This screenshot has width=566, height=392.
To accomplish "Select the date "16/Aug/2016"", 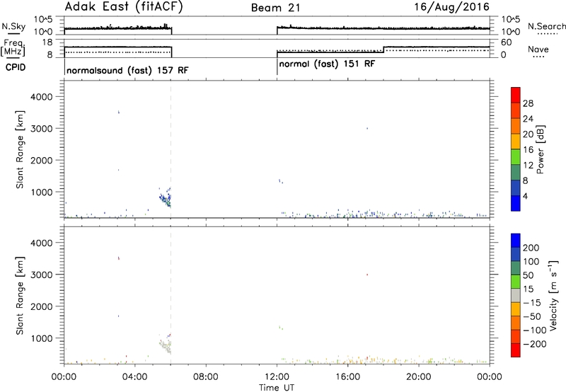I will coord(451,7).
